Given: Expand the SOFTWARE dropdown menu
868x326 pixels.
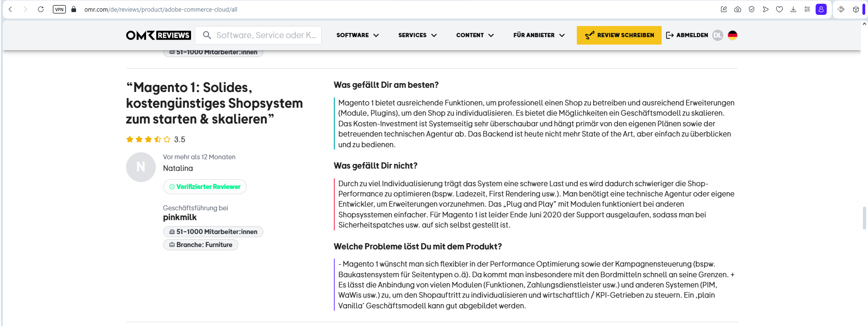Looking at the screenshot, I should click(x=357, y=35).
